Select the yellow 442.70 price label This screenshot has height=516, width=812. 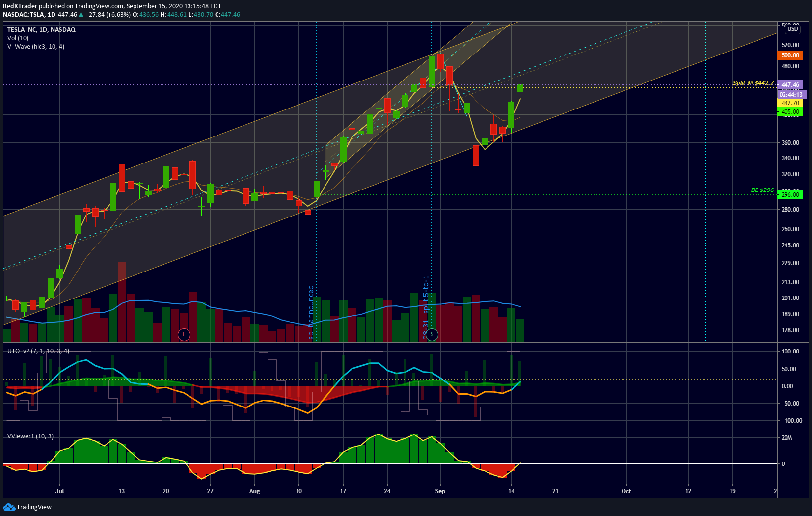pos(790,103)
